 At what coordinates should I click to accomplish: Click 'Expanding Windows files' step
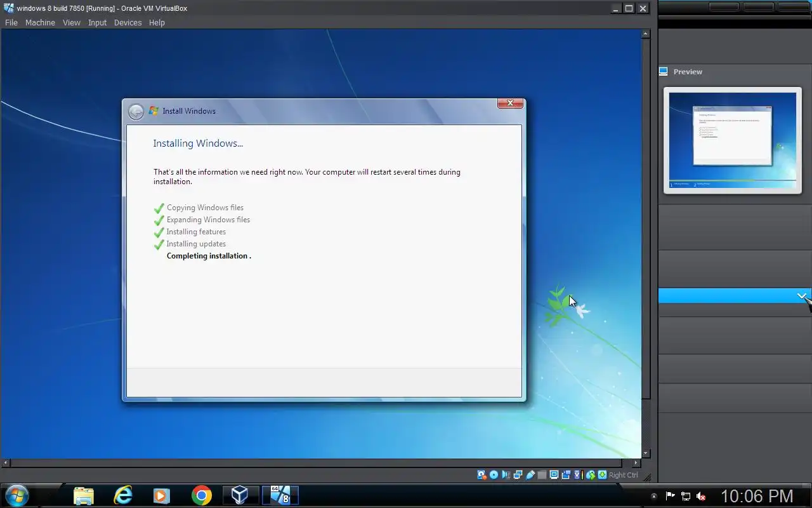click(208, 220)
